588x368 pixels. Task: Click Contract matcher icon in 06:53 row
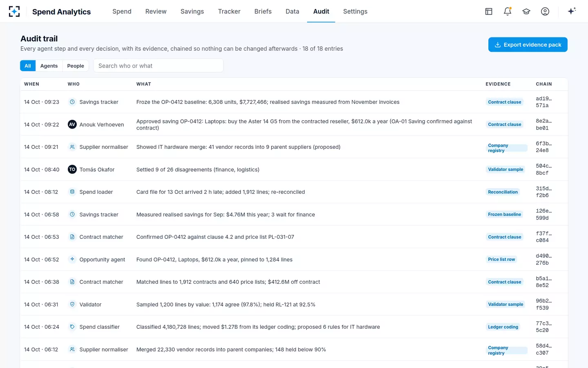pos(72,237)
